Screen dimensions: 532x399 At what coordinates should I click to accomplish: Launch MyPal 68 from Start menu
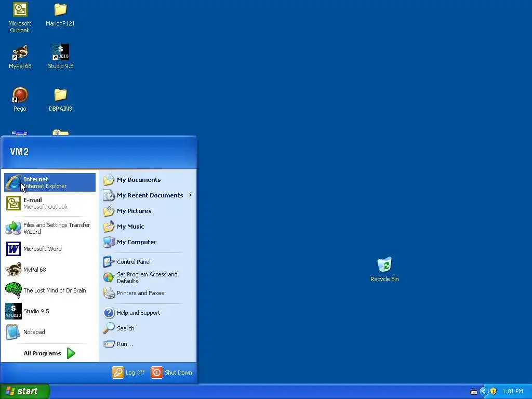50,270
